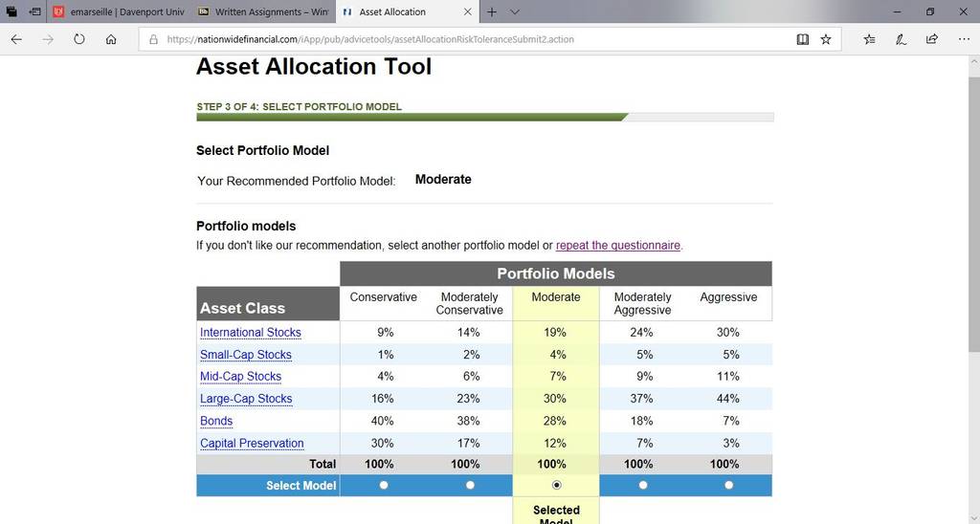Click the URL address bar
Viewport: 980px width, 524px height.
click(x=475, y=39)
